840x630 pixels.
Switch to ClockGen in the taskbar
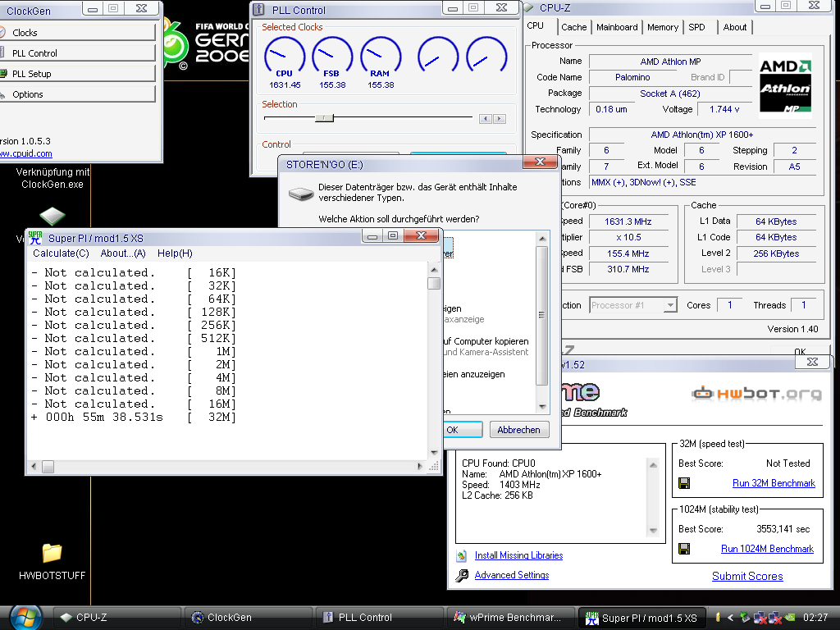point(249,617)
